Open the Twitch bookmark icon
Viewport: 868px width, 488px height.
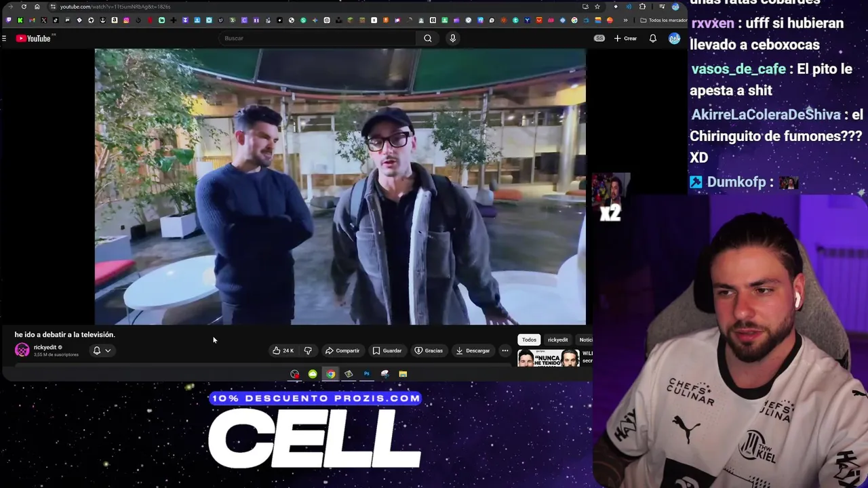point(8,20)
